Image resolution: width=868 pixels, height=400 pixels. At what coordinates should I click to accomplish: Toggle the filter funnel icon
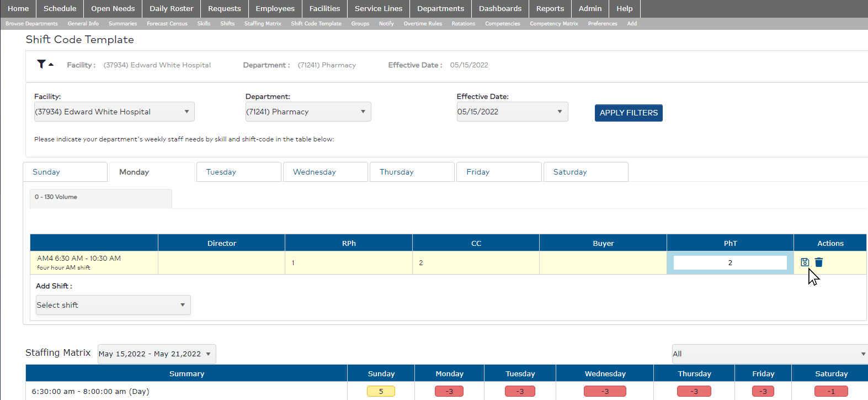tap(42, 65)
